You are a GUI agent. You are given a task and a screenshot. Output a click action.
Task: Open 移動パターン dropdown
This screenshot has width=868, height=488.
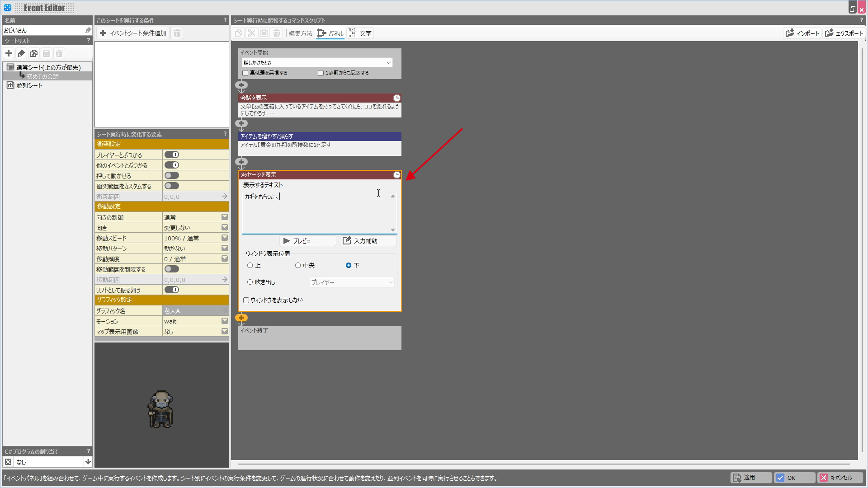pos(224,249)
